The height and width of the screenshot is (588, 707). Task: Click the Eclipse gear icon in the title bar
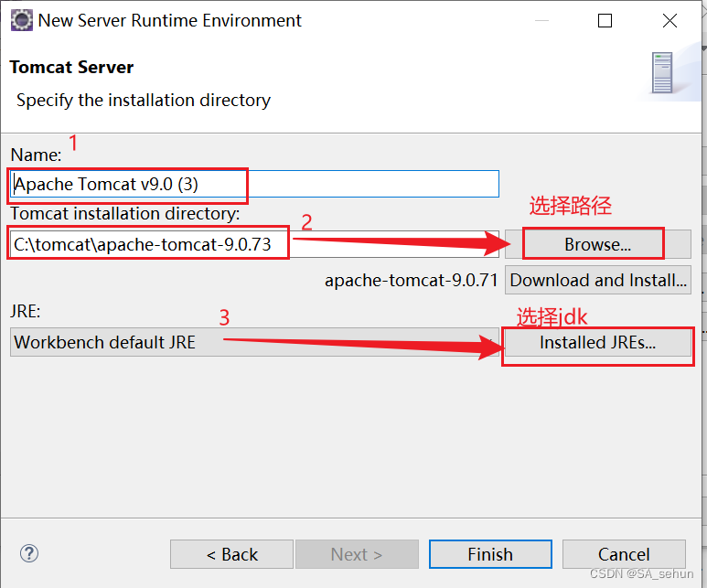tap(21, 20)
